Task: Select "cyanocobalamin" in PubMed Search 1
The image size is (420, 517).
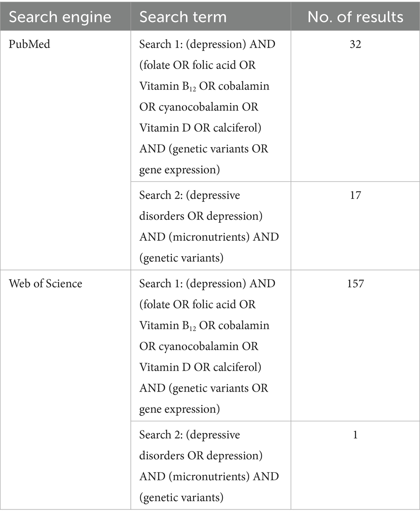Action: (199, 107)
